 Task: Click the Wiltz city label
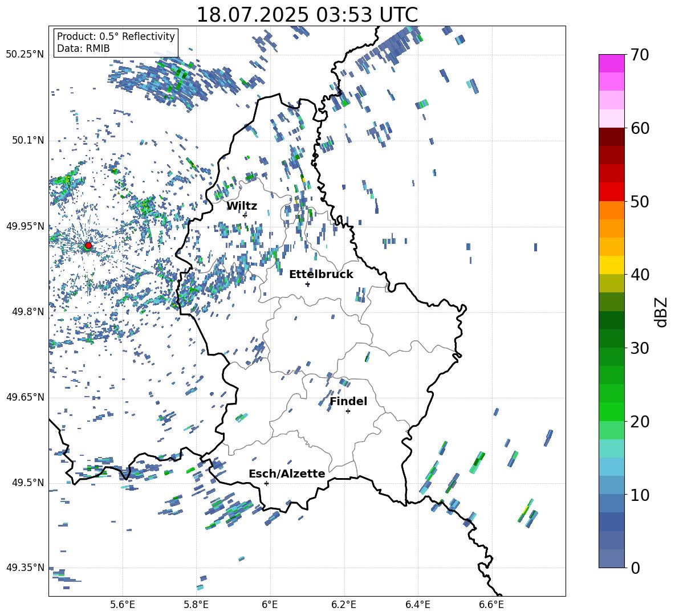(242, 206)
